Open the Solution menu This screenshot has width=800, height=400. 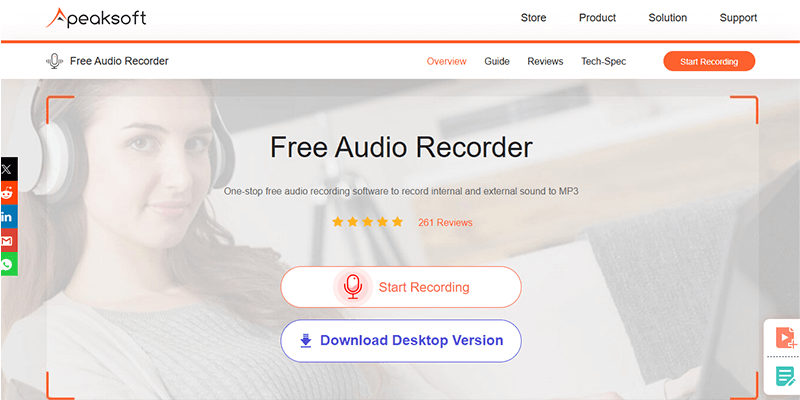pyautogui.click(x=667, y=18)
